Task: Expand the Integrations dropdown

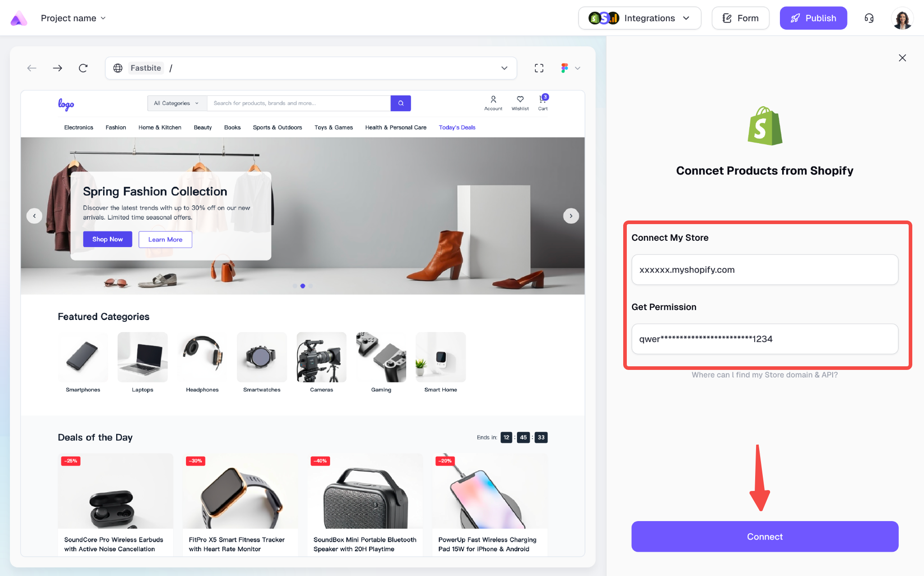Action: click(x=639, y=18)
